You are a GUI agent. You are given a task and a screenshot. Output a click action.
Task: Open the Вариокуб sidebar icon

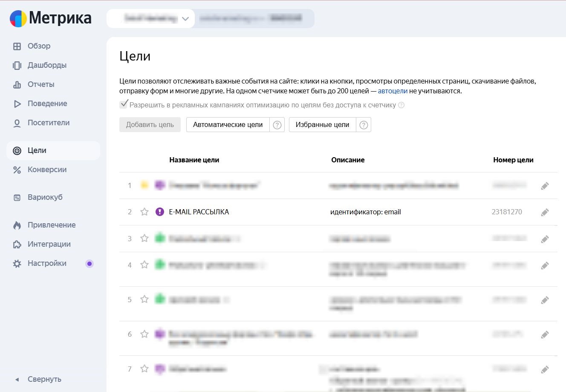tap(17, 198)
